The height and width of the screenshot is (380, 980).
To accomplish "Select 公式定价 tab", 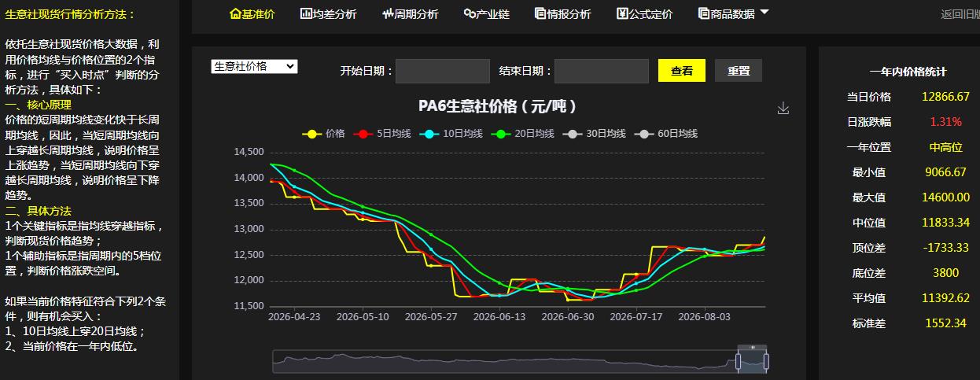I will pyautogui.click(x=644, y=13).
